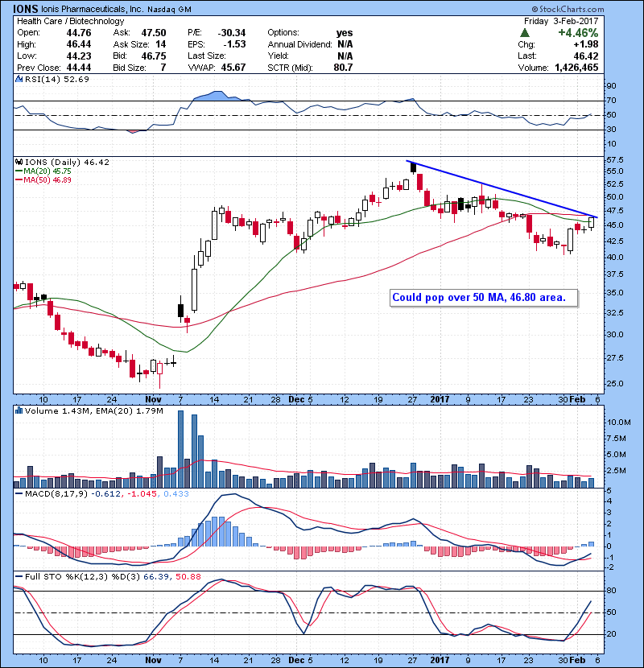Click the RSI line icon beside RSI(14)
This screenshot has width=644, height=668.
coord(19,79)
